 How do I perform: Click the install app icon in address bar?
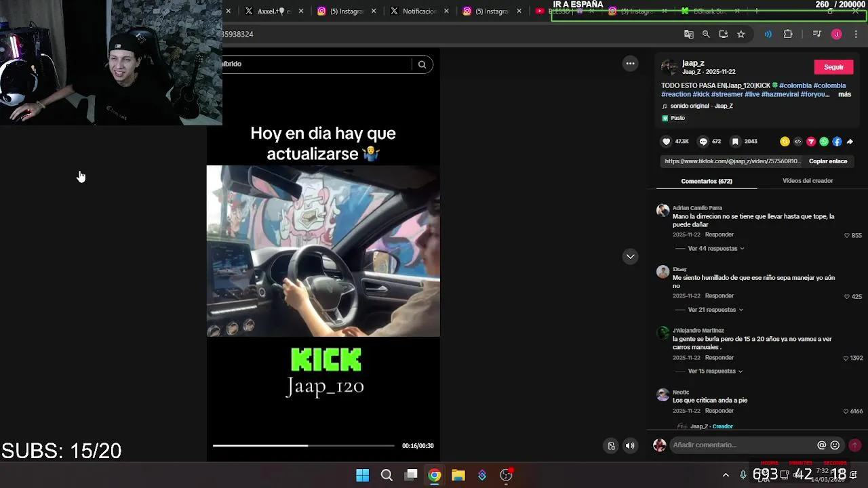(x=724, y=34)
